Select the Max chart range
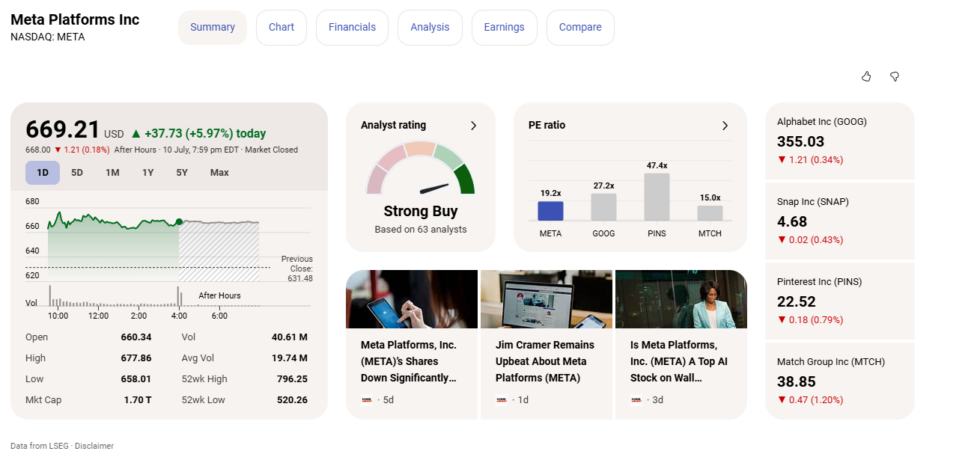The width and height of the screenshot is (980, 460). coord(219,173)
